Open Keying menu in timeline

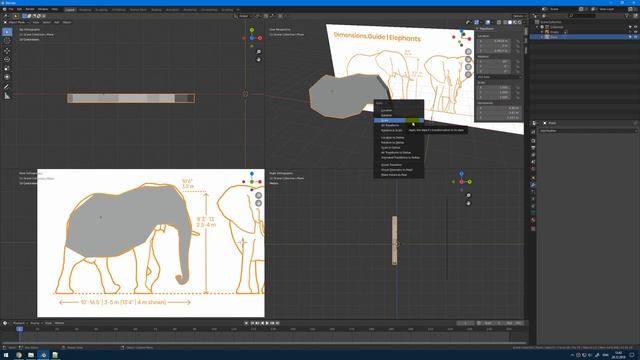[x=35, y=323]
